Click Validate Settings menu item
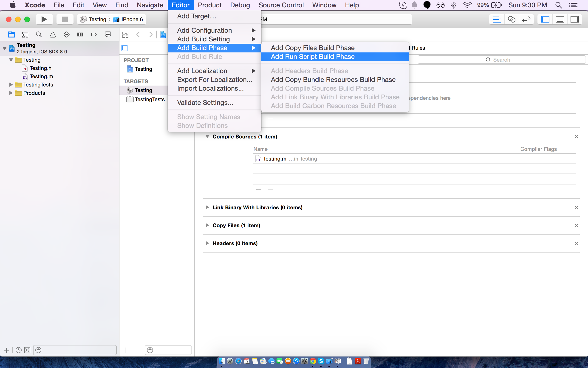The height and width of the screenshot is (368, 588). point(214,103)
